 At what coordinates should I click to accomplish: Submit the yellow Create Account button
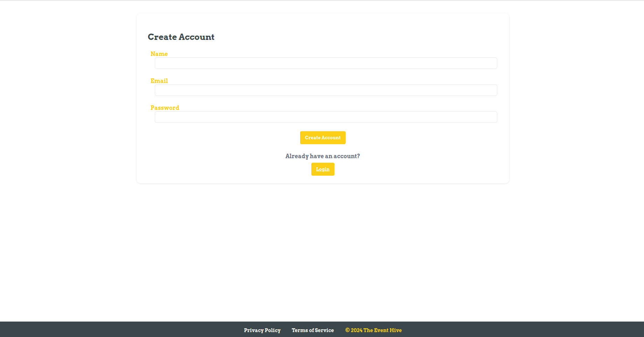(x=323, y=138)
